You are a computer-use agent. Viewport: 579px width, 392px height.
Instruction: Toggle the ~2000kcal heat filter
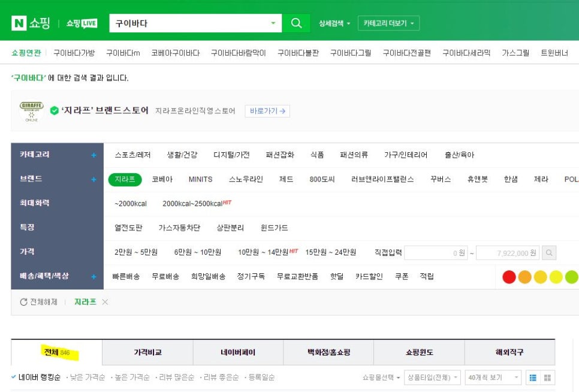[x=131, y=204]
